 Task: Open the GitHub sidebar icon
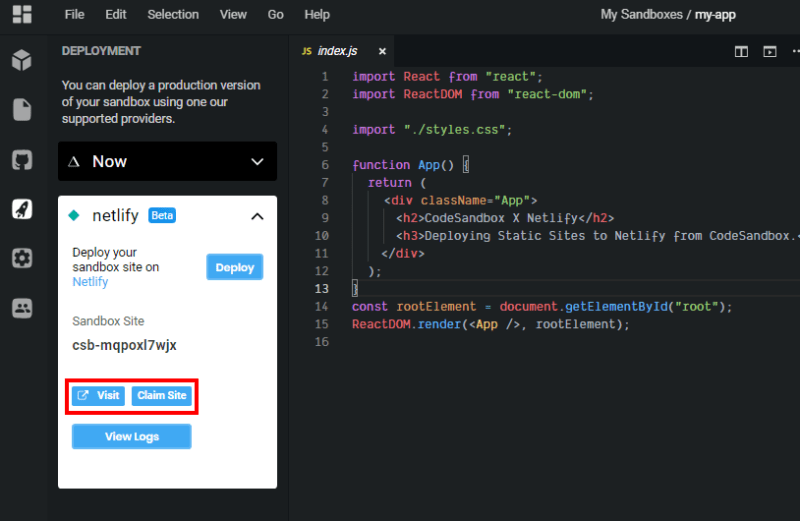[x=22, y=160]
